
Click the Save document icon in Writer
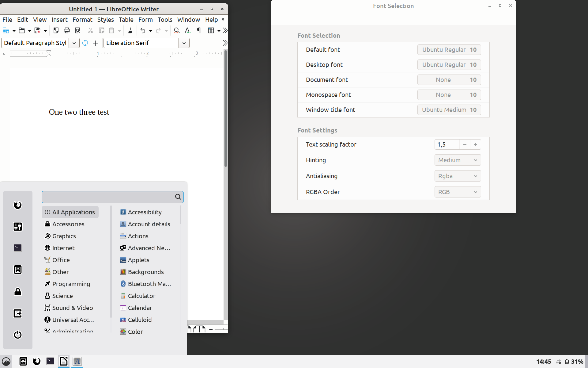coord(37,30)
